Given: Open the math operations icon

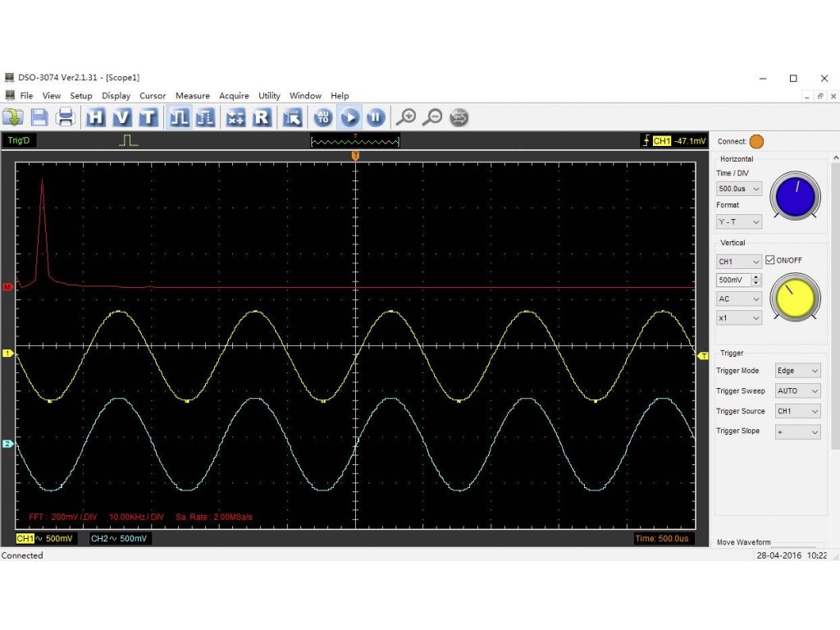Looking at the screenshot, I should pyautogui.click(x=236, y=117).
